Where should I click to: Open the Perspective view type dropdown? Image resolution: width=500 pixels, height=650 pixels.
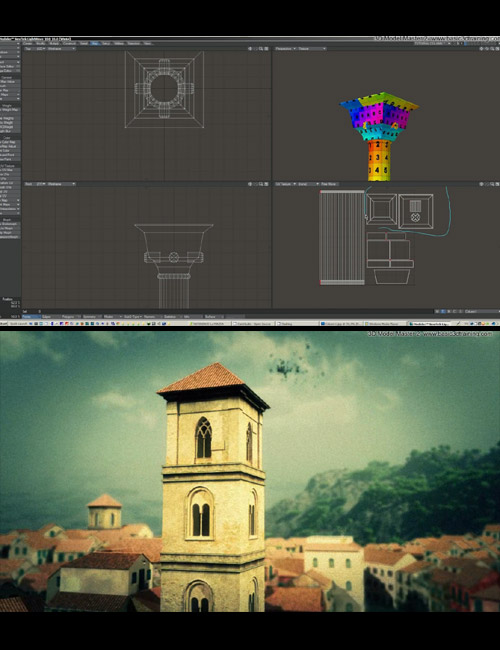(286, 49)
